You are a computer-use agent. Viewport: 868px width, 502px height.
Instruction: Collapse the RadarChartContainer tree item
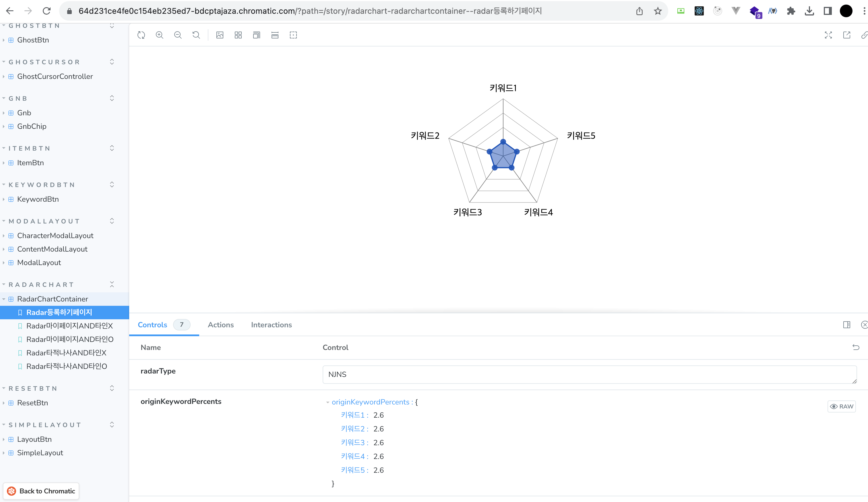tap(4, 299)
